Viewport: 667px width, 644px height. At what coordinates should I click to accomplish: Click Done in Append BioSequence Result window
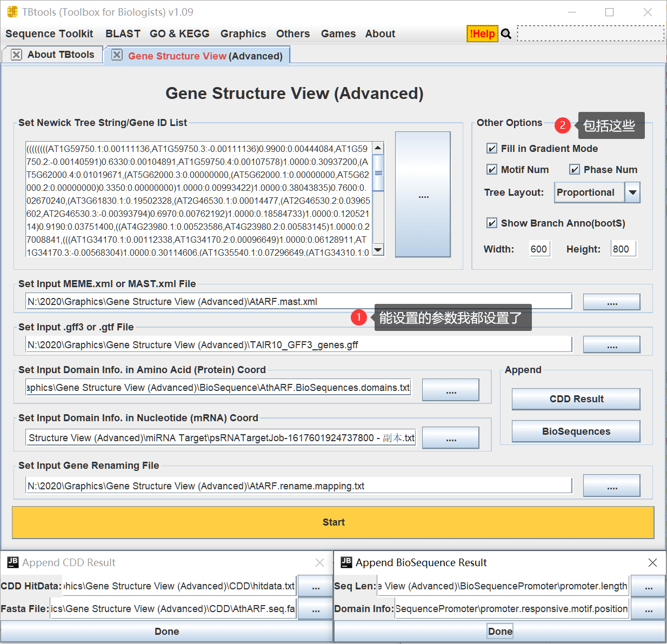[500, 632]
